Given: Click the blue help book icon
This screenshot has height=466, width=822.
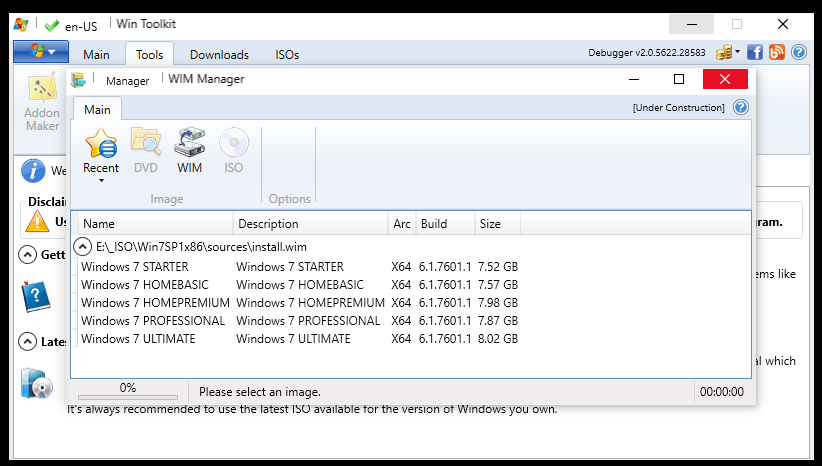Looking at the screenshot, I should tap(36, 297).
